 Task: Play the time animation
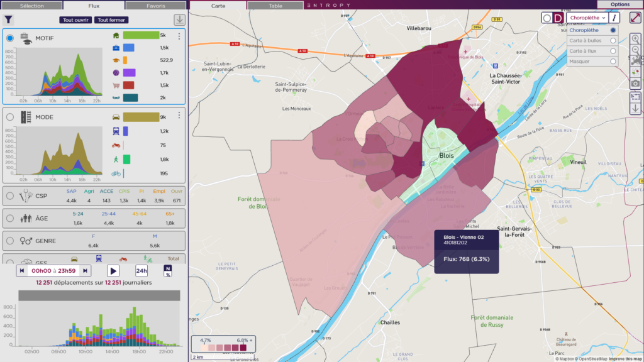113,271
